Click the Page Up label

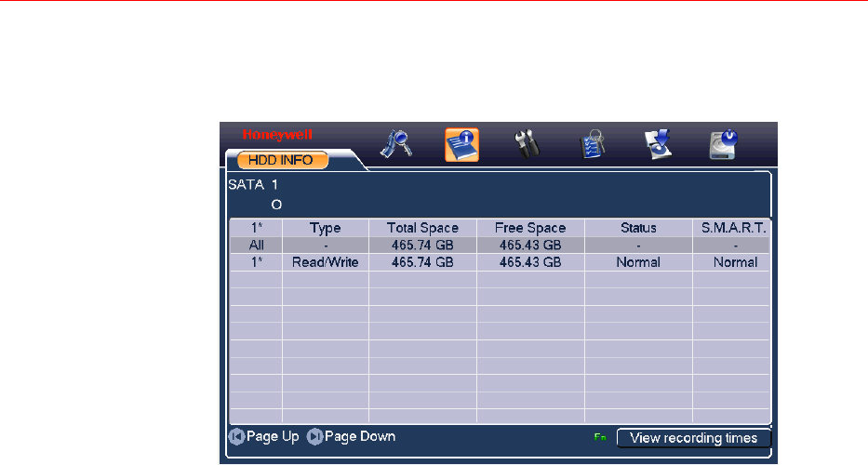pos(273,437)
